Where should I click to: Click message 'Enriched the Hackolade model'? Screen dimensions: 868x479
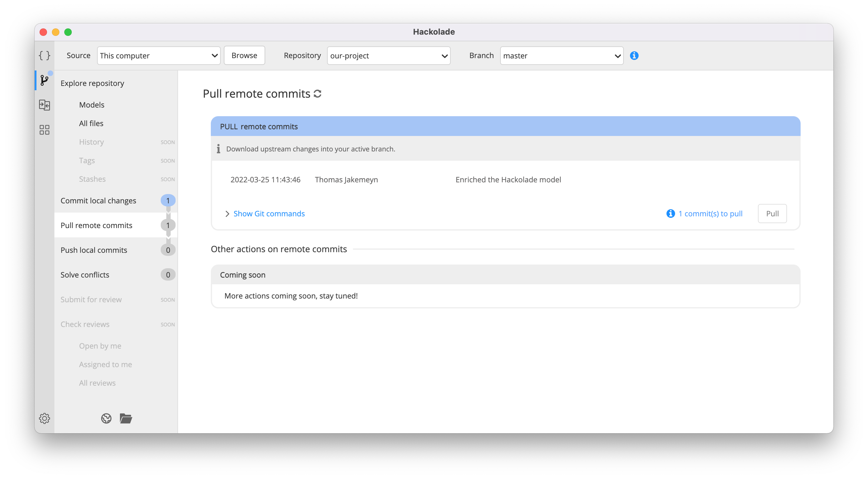click(x=508, y=180)
